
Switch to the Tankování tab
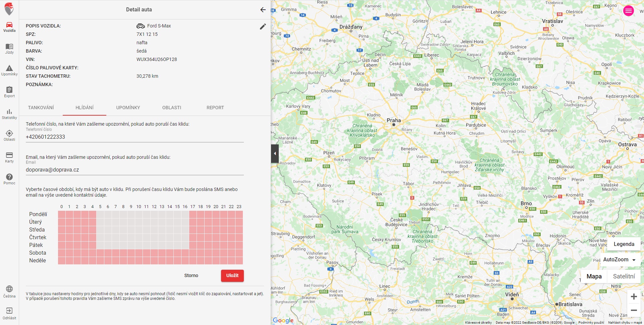[x=41, y=108]
